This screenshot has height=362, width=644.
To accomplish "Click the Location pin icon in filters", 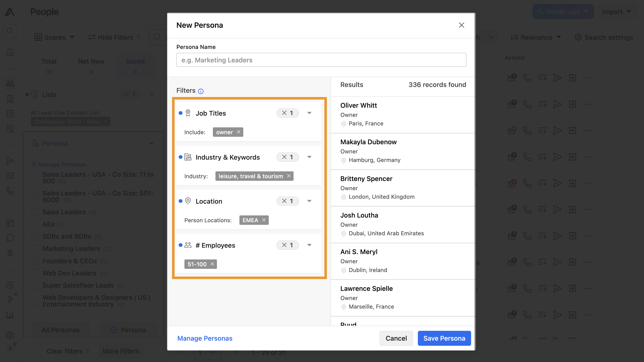I will (x=188, y=201).
